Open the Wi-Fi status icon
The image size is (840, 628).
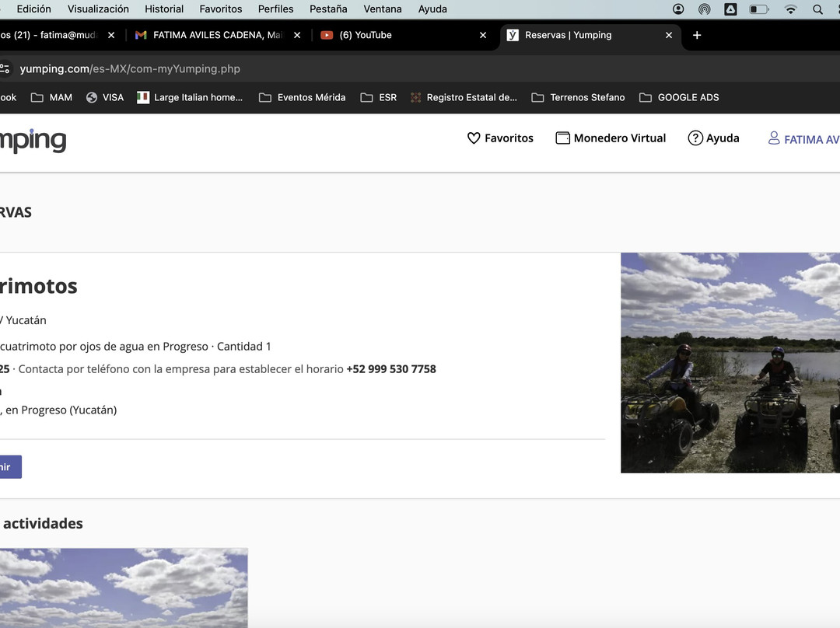pyautogui.click(x=790, y=9)
